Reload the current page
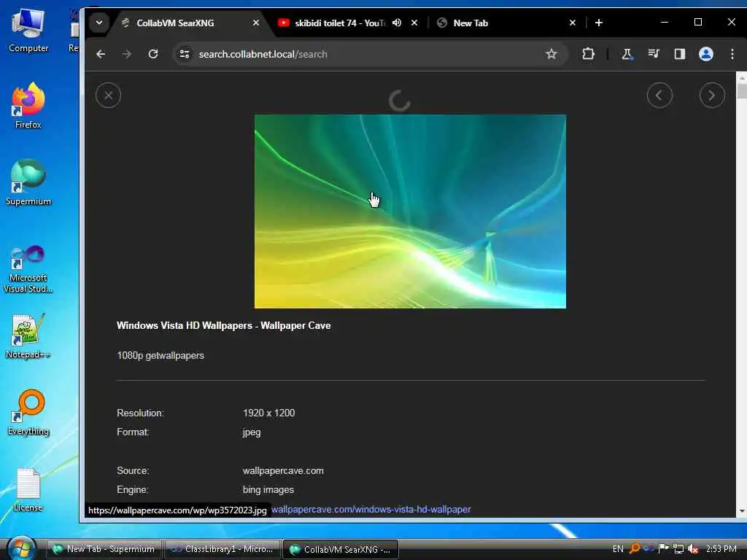The image size is (747, 560). 153,54
